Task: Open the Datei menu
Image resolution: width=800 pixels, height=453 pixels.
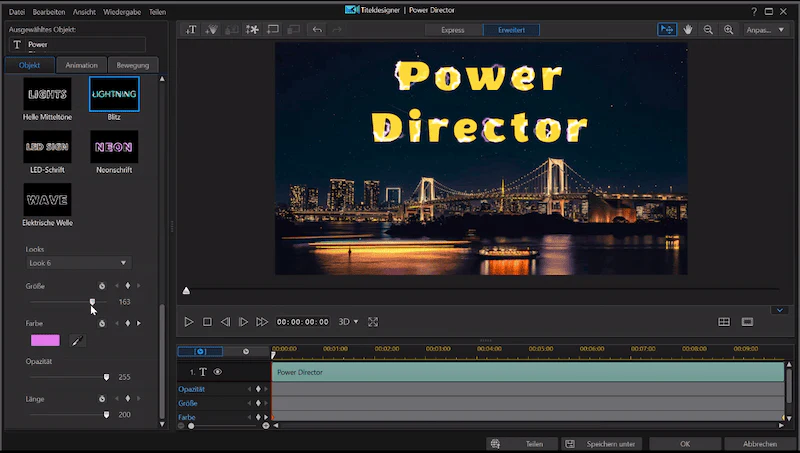Action: click(x=17, y=12)
